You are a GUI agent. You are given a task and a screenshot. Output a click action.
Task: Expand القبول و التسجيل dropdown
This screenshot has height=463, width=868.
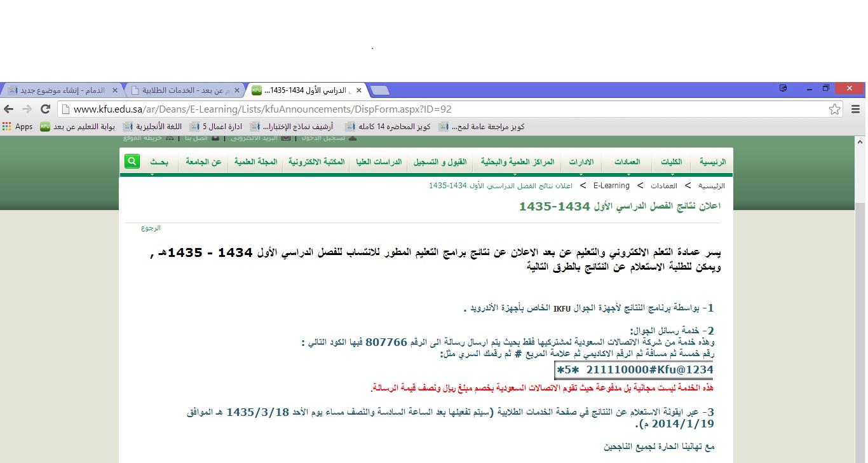click(440, 162)
